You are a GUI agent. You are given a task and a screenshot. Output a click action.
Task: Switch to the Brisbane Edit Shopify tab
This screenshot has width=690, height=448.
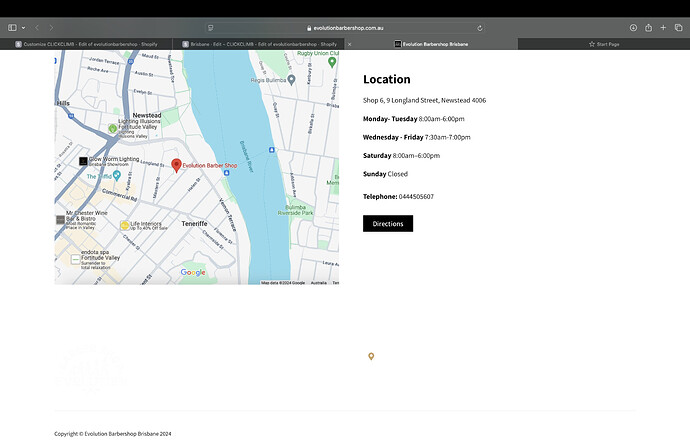pyautogui.click(x=259, y=44)
